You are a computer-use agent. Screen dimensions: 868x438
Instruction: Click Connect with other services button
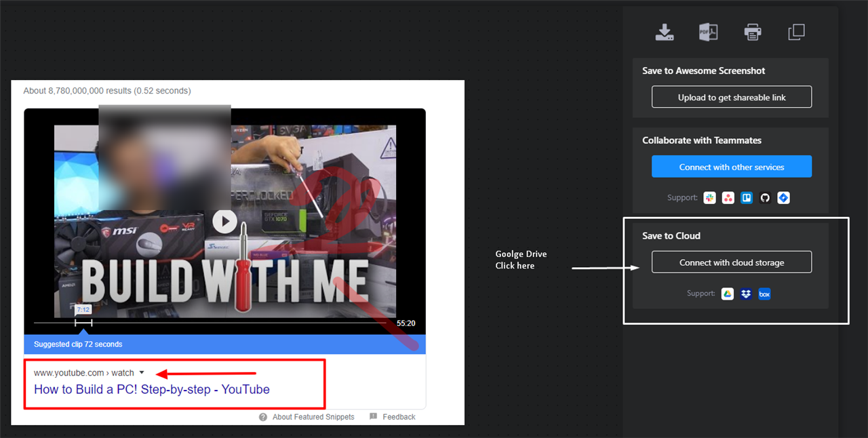tap(732, 167)
